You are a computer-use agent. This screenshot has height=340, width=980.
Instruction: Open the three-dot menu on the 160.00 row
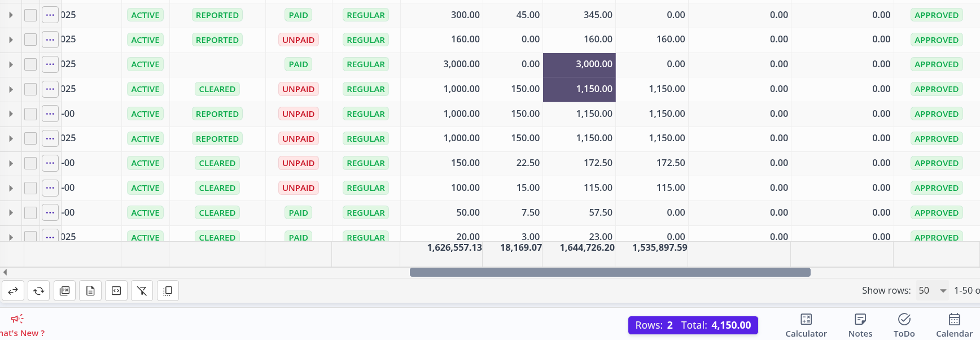(50, 40)
